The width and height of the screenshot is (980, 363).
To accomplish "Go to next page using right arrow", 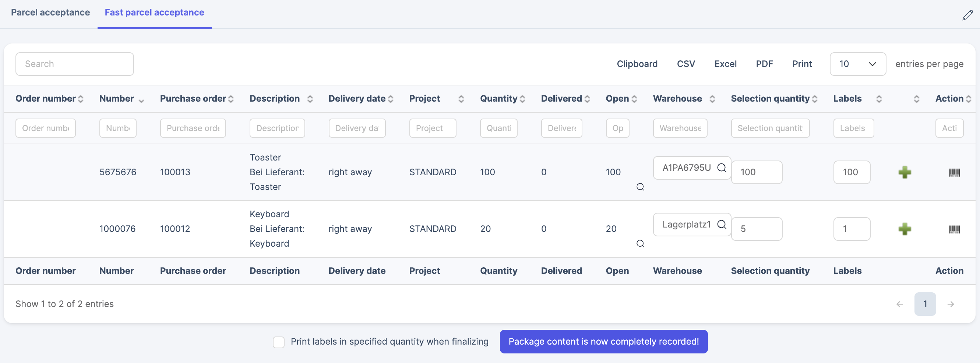I will [950, 304].
